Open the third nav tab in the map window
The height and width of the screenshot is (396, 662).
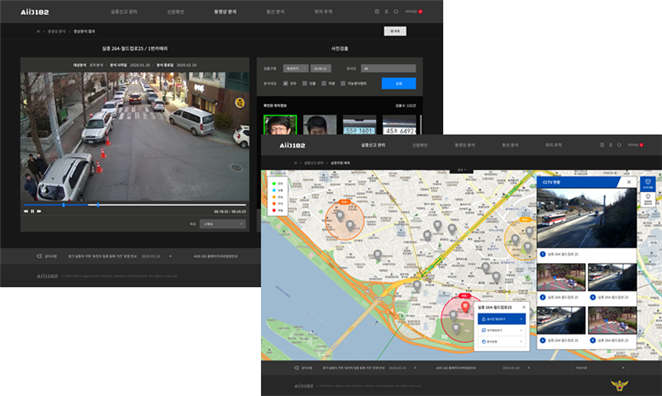[464, 145]
